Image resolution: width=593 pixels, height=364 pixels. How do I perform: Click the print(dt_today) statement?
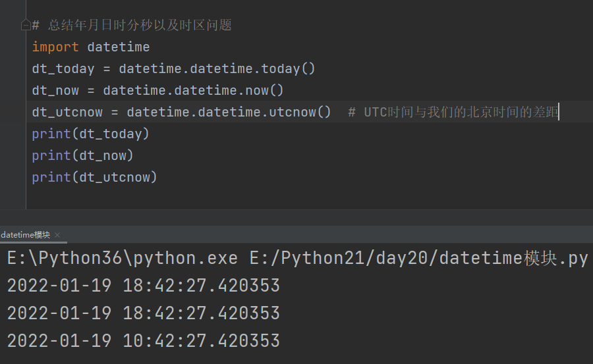pos(91,134)
